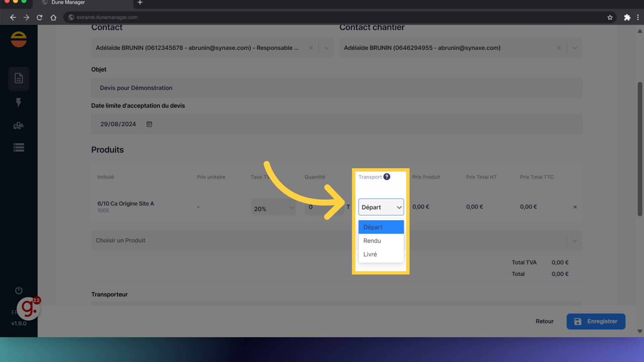
Task: Open the list menu sidebar icon
Action: pyautogui.click(x=19, y=147)
